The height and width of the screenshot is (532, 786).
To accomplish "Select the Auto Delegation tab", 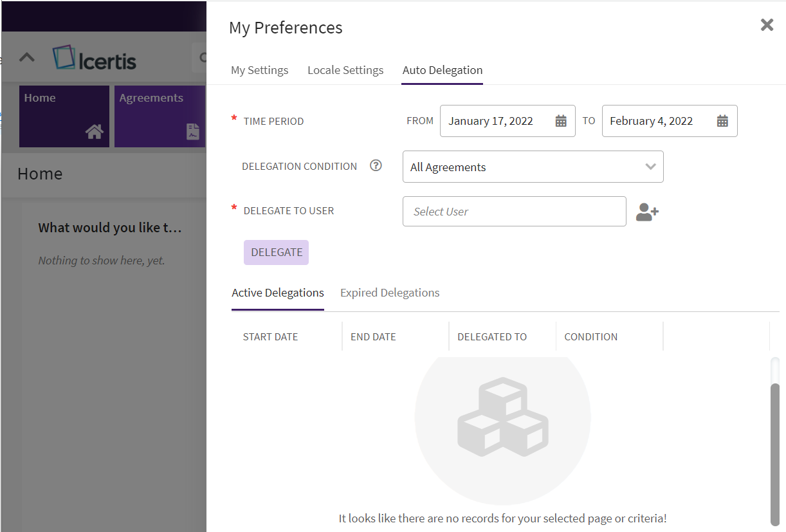I will pos(442,70).
